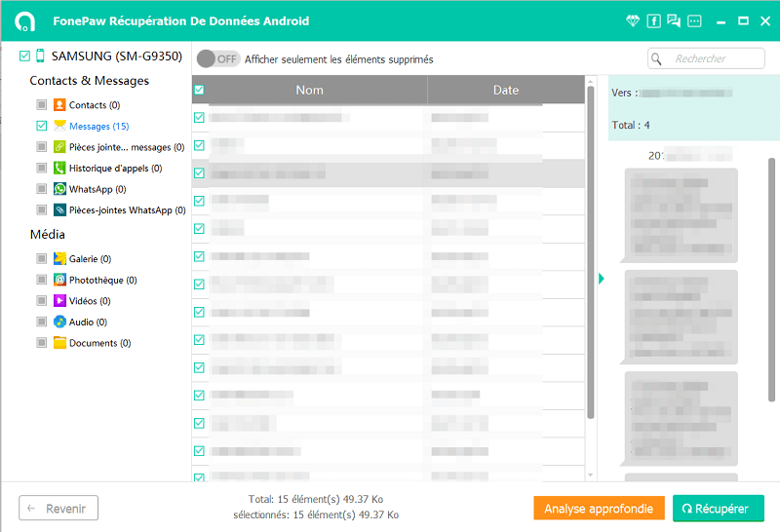This screenshot has height=532, width=780.
Task: Click the Documents folder icon
Action: click(x=59, y=343)
